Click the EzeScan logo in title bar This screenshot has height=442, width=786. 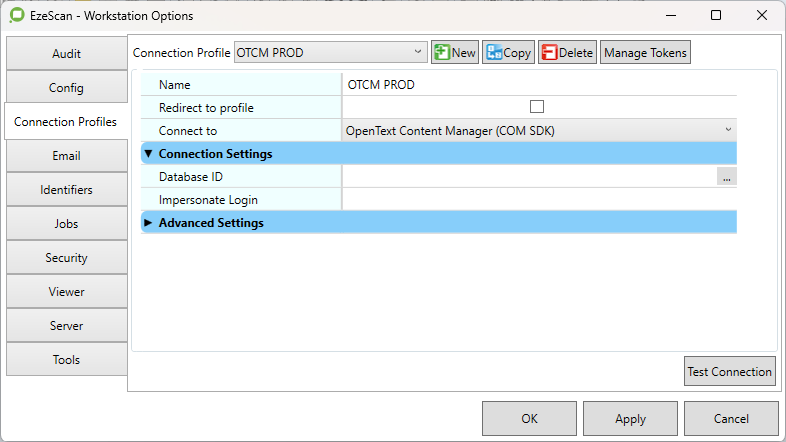(17, 16)
